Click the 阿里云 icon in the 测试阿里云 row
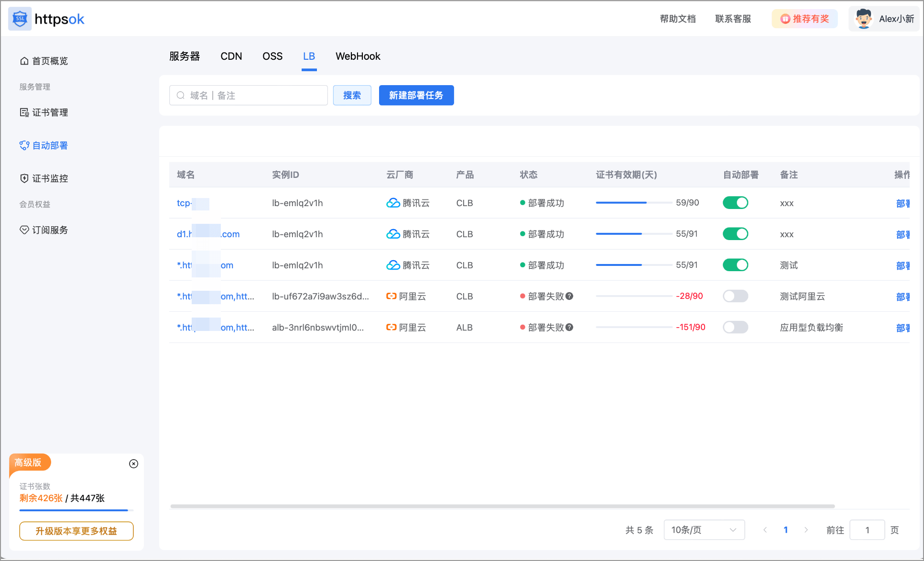The width and height of the screenshot is (924, 561). tap(391, 296)
